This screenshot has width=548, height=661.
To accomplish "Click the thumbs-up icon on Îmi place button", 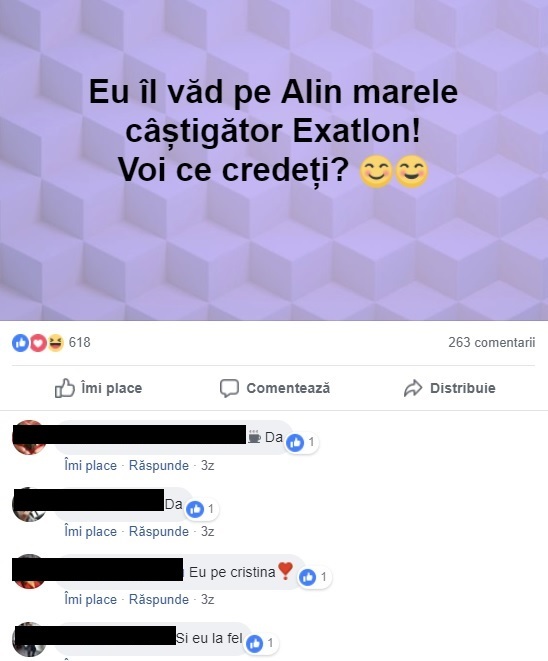I will 64,388.
